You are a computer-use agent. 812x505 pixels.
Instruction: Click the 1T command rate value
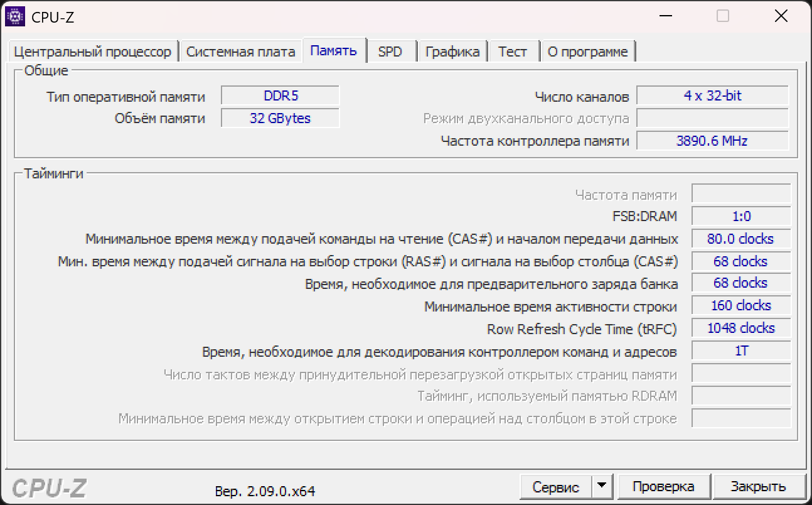741,350
